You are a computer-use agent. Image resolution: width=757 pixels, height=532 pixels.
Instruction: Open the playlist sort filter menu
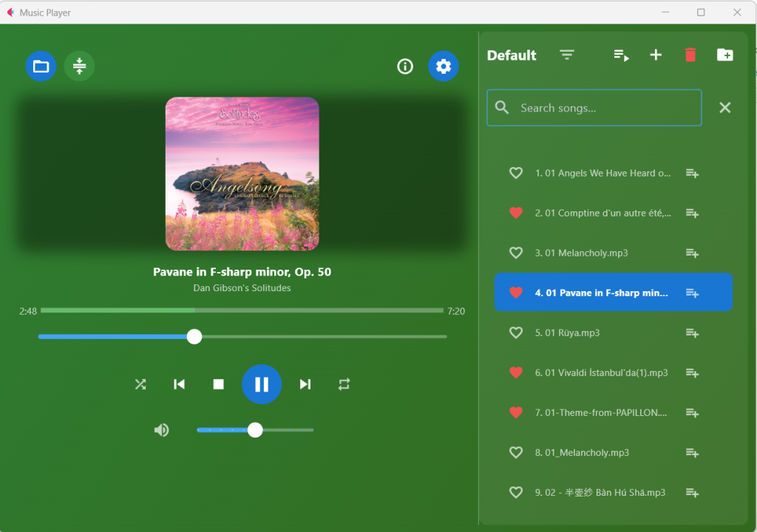click(567, 55)
